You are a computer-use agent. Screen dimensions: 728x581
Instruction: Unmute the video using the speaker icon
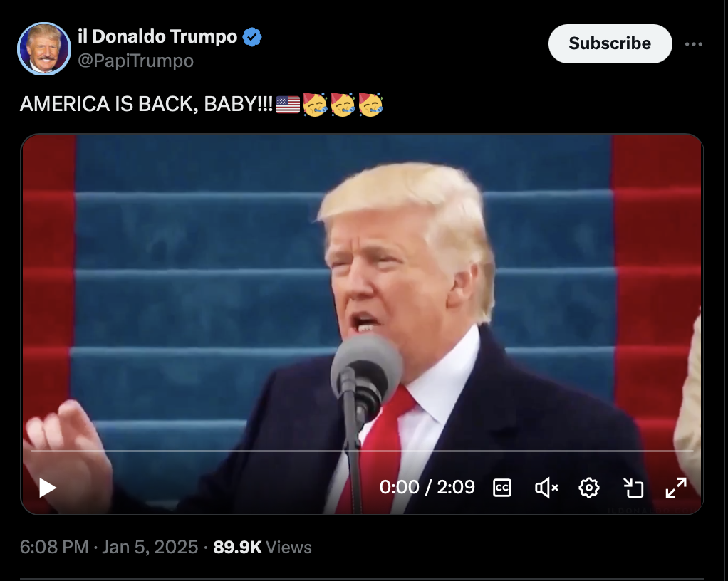point(546,488)
